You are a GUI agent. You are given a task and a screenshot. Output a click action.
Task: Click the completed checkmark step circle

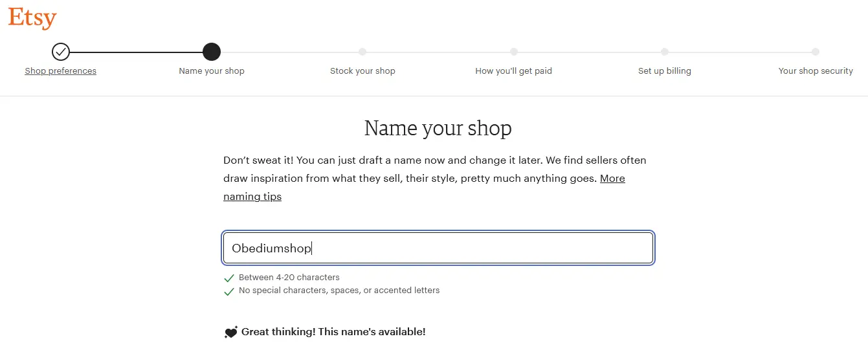point(61,52)
